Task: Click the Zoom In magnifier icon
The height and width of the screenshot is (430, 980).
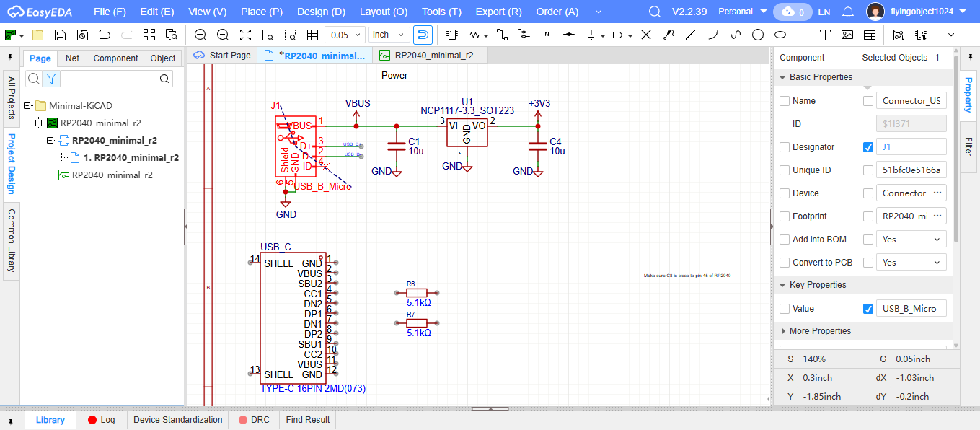Action: pos(200,35)
